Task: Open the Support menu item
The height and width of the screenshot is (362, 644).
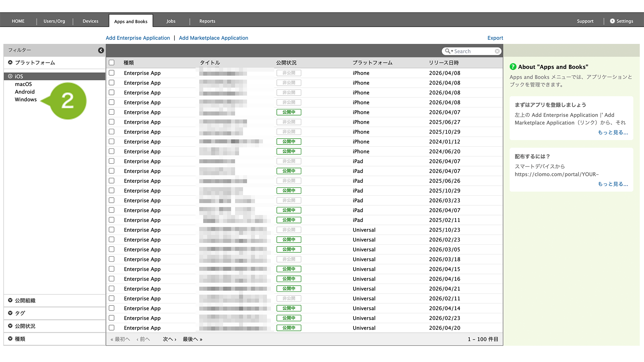Action: (x=585, y=21)
